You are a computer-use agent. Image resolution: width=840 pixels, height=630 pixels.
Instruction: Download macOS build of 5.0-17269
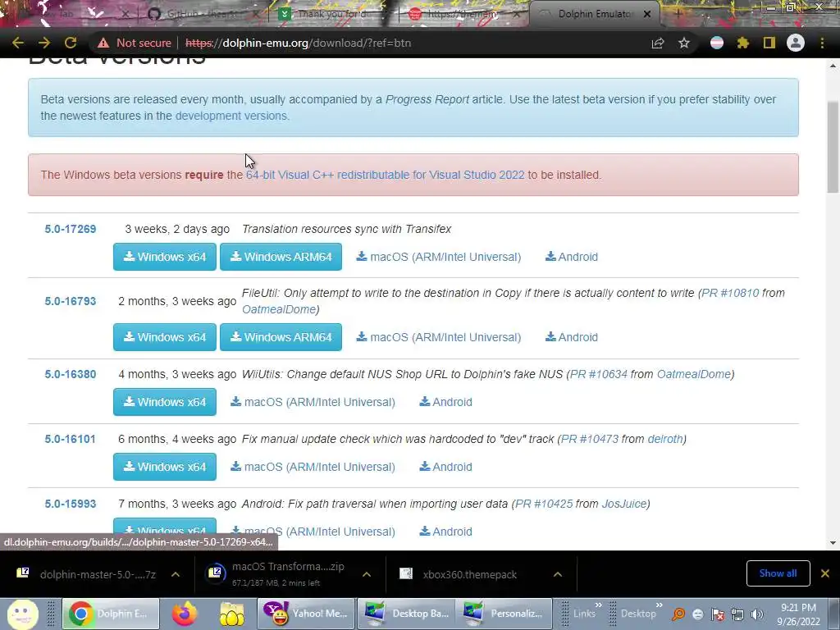pos(439,257)
